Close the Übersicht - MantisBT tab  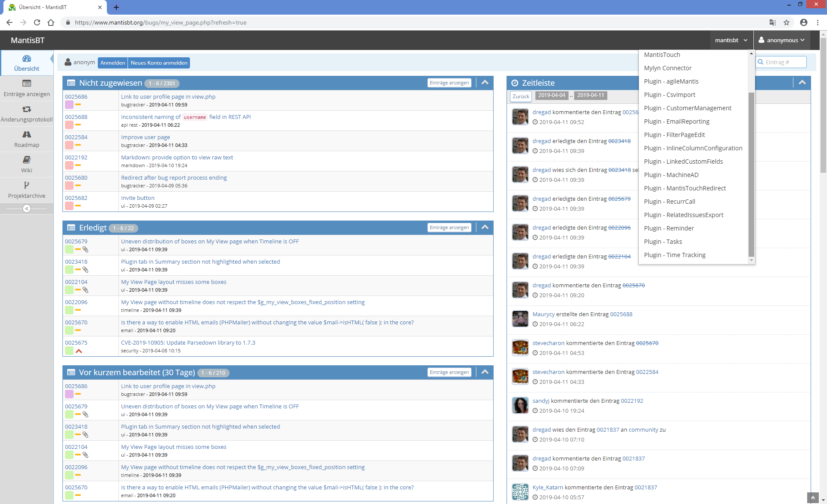[x=100, y=7]
